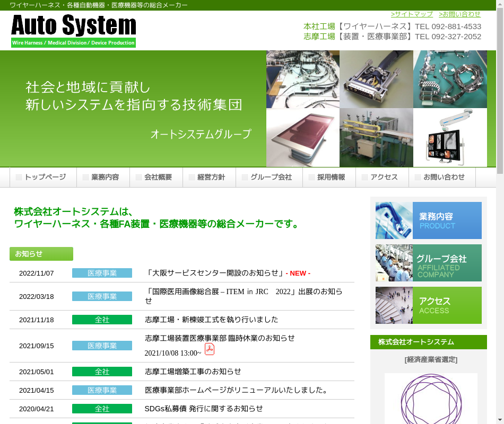Open the 採用情報 navigation item
The height and width of the screenshot is (424, 504).
[x=329, y=178]
